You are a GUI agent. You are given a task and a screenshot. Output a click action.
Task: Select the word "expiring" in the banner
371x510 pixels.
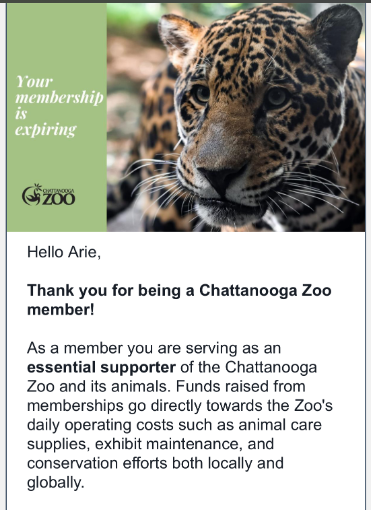[46, 130]
